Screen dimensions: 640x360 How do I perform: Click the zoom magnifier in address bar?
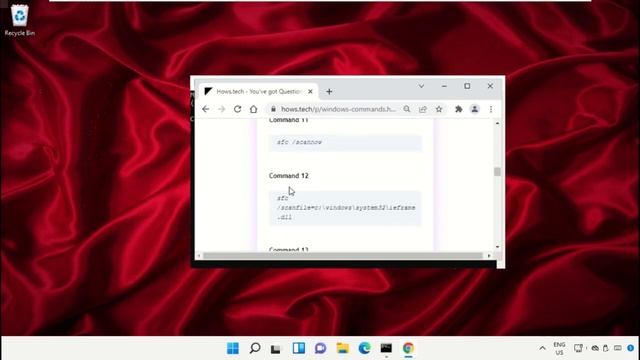point(407,109)
